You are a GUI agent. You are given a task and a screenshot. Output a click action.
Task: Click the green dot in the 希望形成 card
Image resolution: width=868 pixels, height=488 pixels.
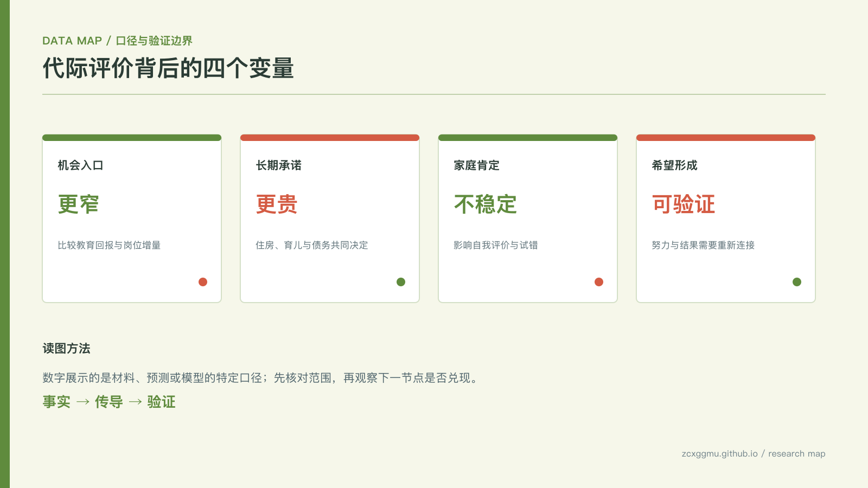click(797, 282)
